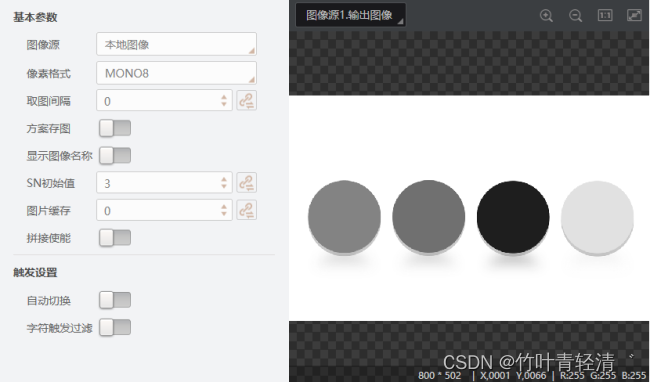Click the zoom out magnifier icon
The height and width of the screenshot is (382, 650).
tap(575, 16)
